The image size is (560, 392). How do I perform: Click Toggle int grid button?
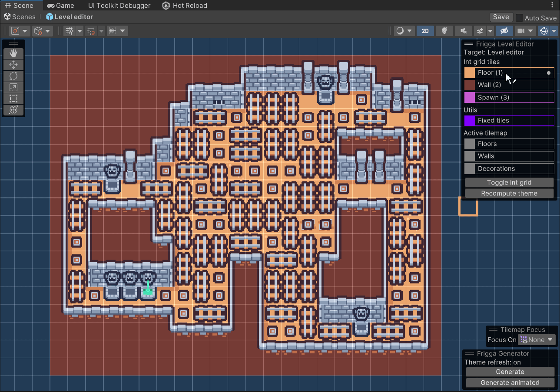coord(509,182)
